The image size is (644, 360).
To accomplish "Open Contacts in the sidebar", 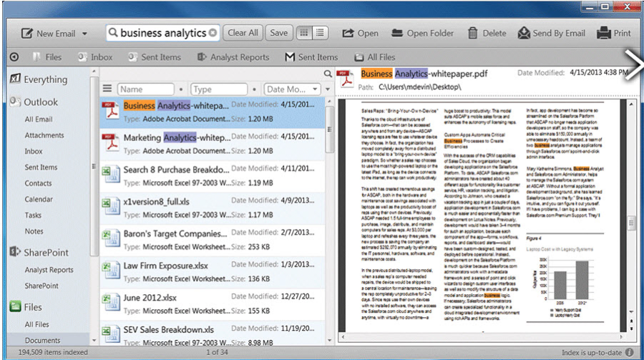I will point(38,183).
